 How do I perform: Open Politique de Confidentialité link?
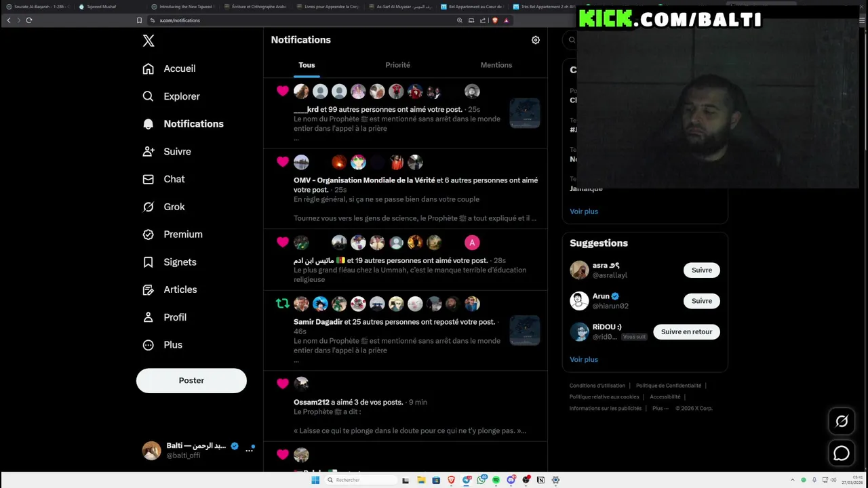(x=669, y=386)
